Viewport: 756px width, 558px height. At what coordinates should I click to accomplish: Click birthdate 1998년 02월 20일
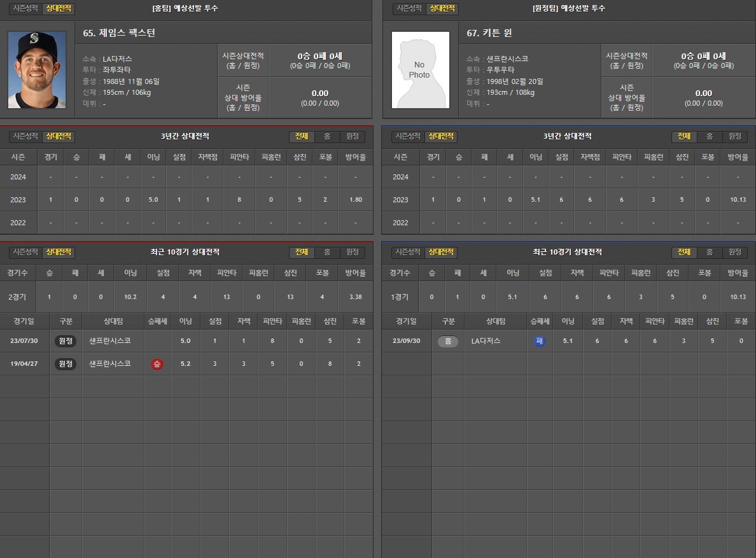click(515, 81)
